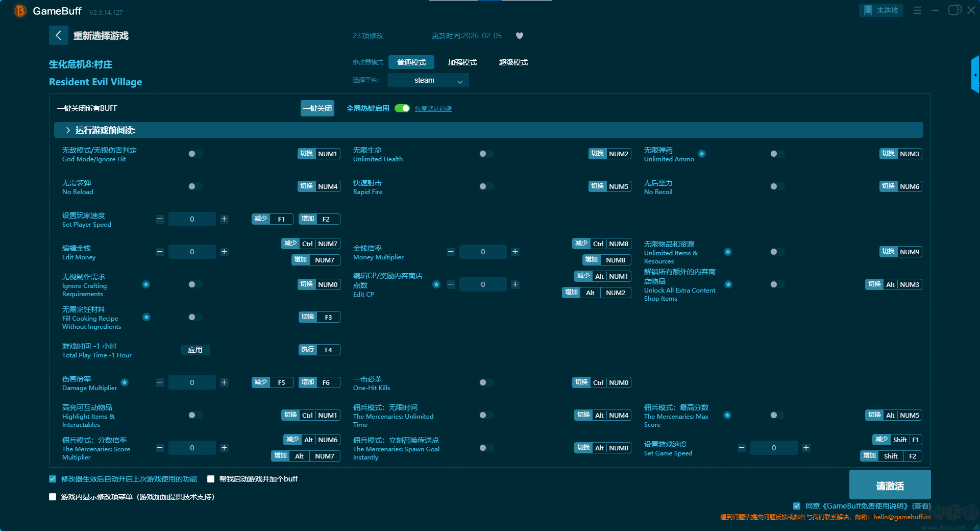Click the restore default hotkeys link

click(x=433, y=109)
